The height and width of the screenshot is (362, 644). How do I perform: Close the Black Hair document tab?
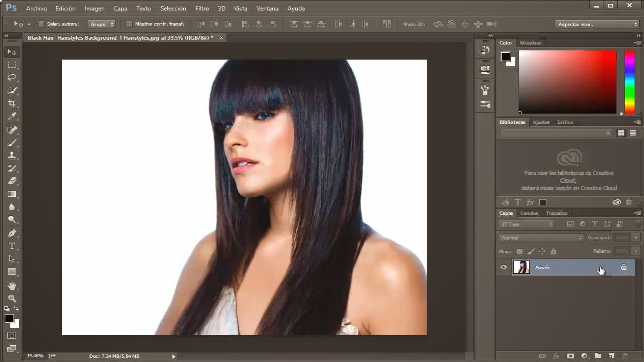(x=221, y=38)
